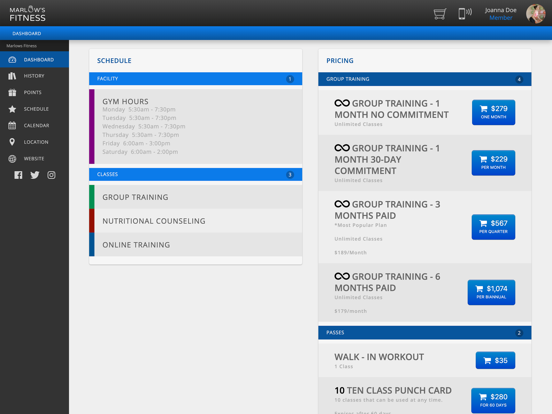Open the Group Training class row
Image resolution: width=552 pixels, height=414 pixels.
click(195, 197)
